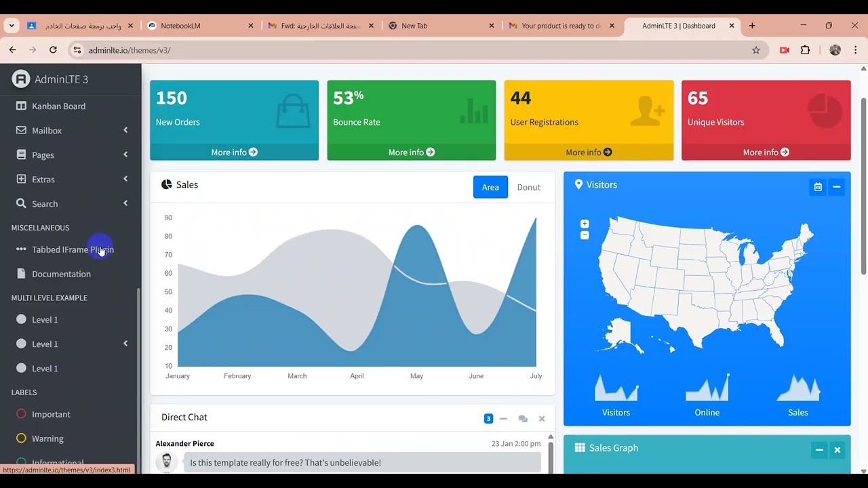Click Alexander Pierce's chat avatar
Viewport: 868px width, 488px height.
[166, 462]
